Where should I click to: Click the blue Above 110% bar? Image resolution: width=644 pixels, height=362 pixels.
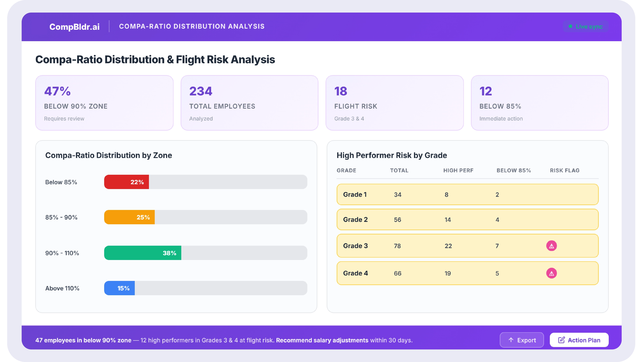click(x=119, y=288)
